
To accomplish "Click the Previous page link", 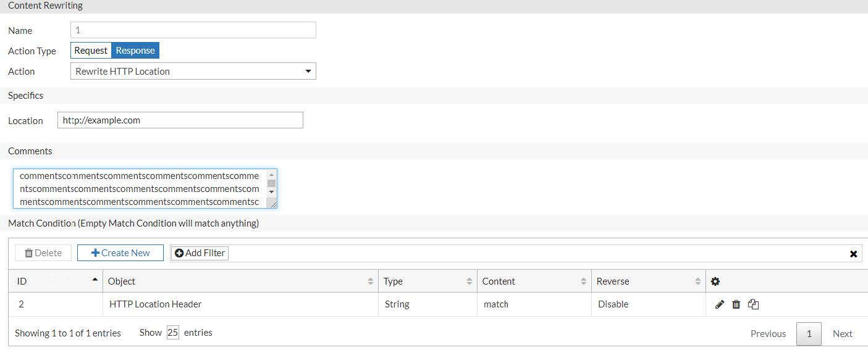I will tap(768, 334).
